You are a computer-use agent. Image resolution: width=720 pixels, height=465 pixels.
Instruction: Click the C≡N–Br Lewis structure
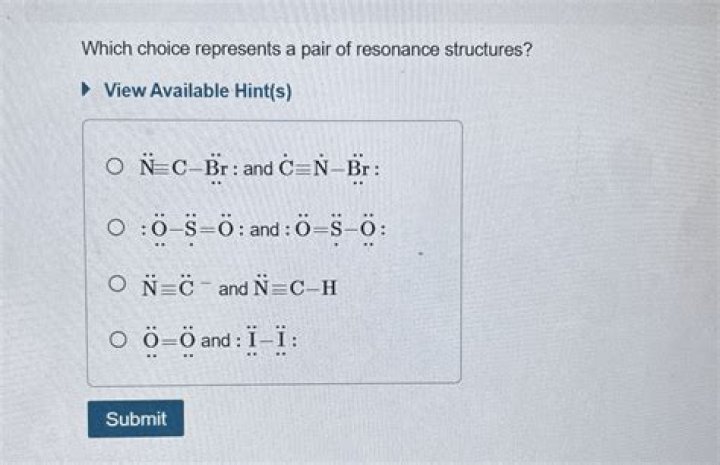pos(329,168)
